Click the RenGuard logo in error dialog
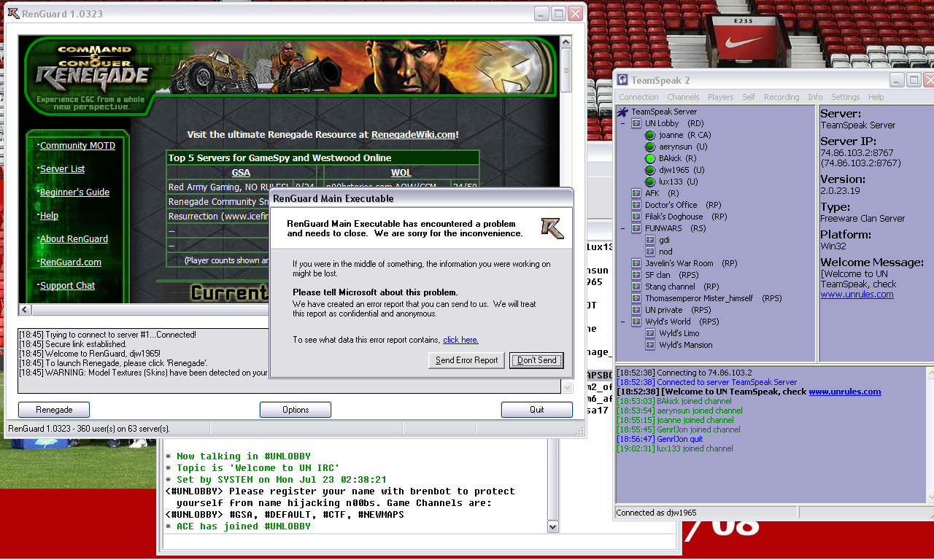 (552, 227)
